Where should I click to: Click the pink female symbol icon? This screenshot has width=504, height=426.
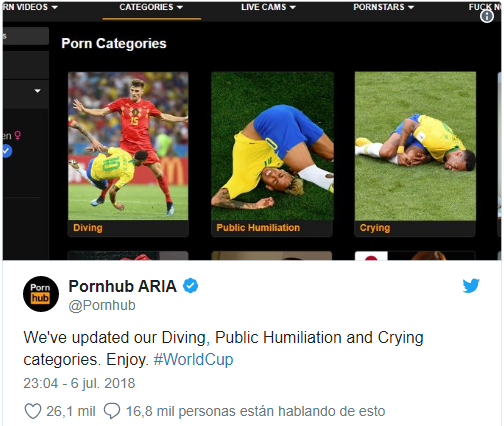pos(18,135)
